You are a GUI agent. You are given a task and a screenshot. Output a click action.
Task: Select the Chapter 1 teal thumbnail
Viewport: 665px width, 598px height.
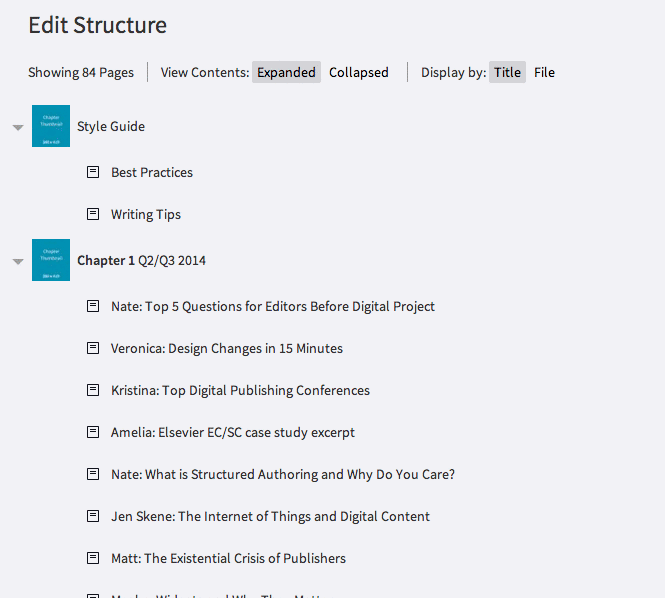51,260
